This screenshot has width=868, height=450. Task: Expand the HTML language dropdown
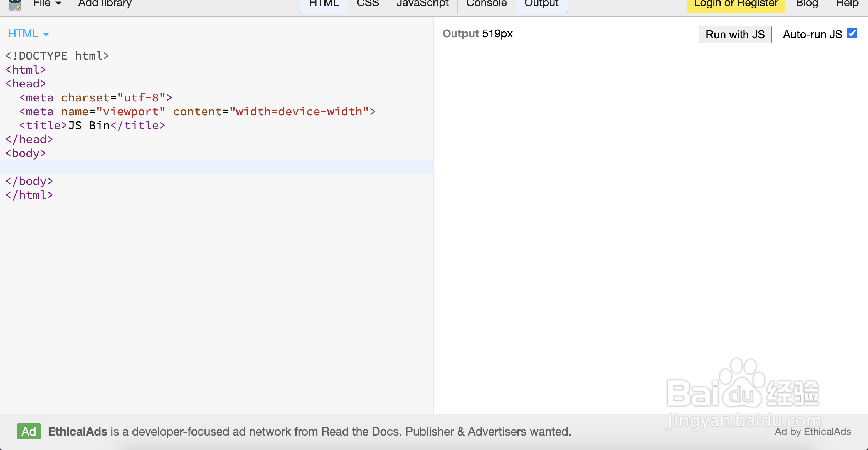pos(29,34)
